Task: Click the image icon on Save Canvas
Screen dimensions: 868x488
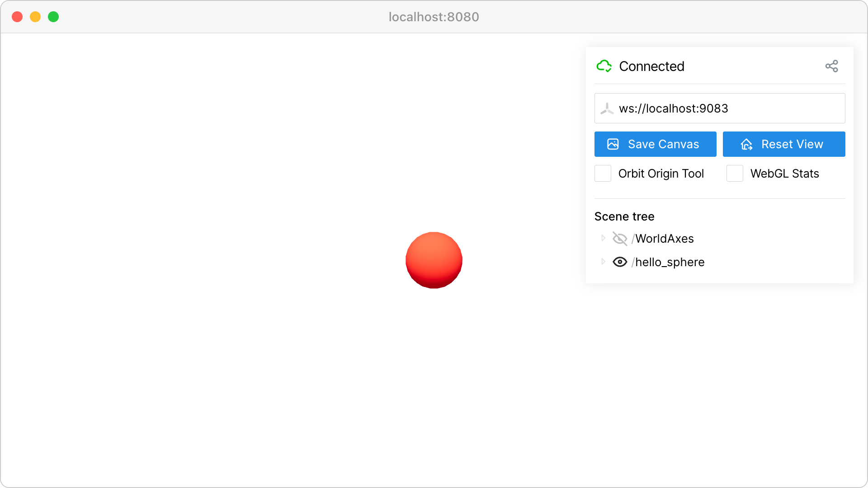Action: pyautogui.click(x=613, y=144)
